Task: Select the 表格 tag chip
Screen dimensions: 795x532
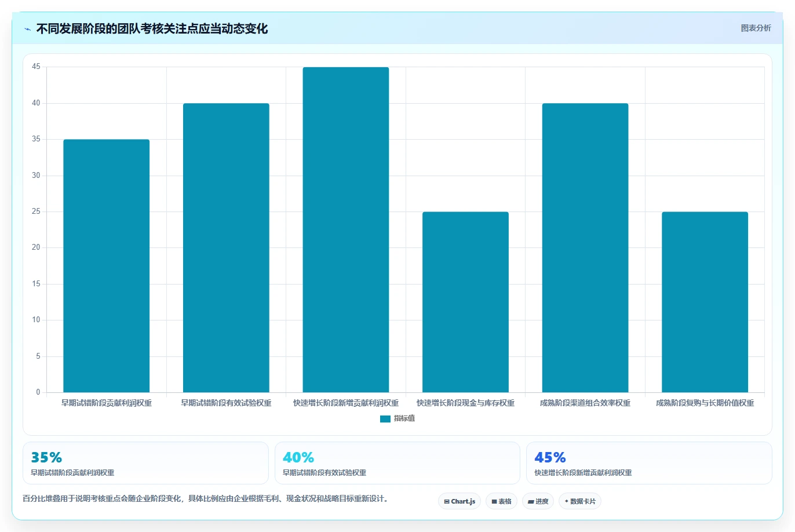Action: 501,501
